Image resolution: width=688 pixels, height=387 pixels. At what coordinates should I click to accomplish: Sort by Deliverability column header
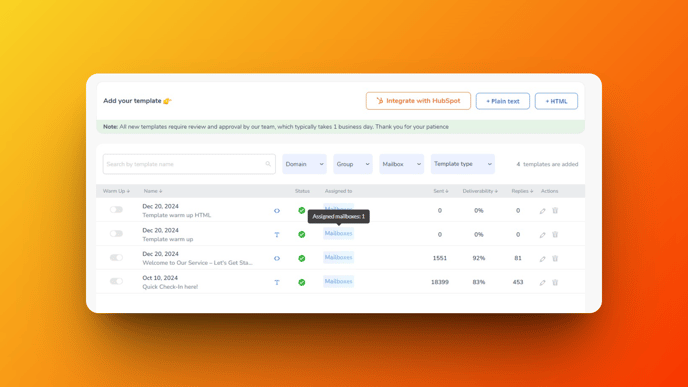pos(480,191)
